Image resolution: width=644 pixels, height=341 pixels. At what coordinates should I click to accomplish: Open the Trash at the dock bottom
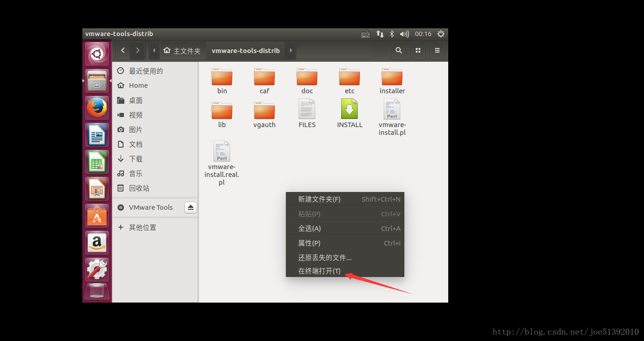click(97, 291)
